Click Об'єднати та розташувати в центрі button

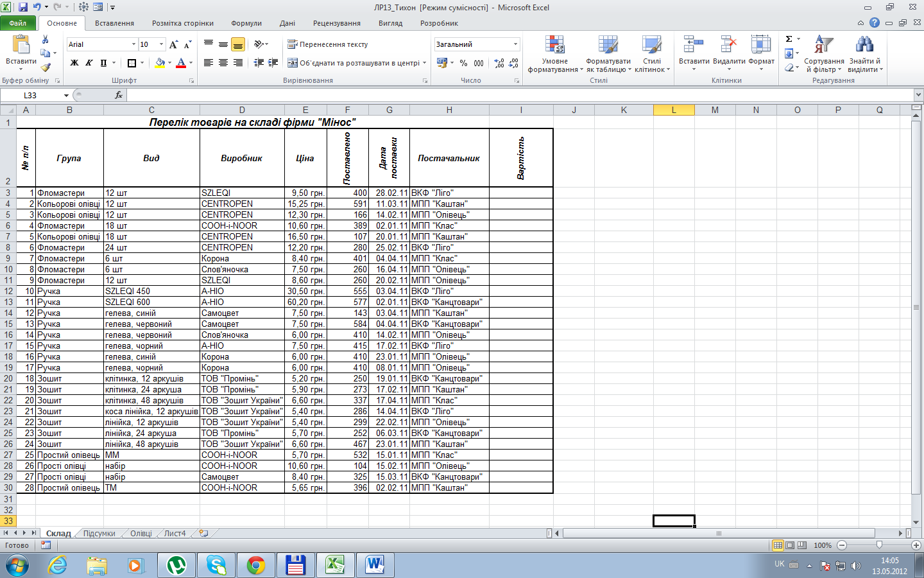pyautogui.click(x=354, y=63)
